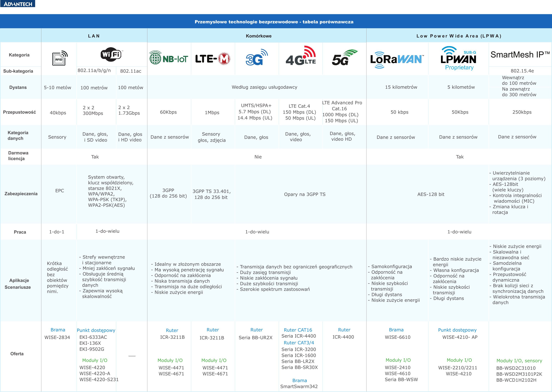Select the 40kbps throughput cell
This screenshot has height=392, width=552.
point(58,113)
